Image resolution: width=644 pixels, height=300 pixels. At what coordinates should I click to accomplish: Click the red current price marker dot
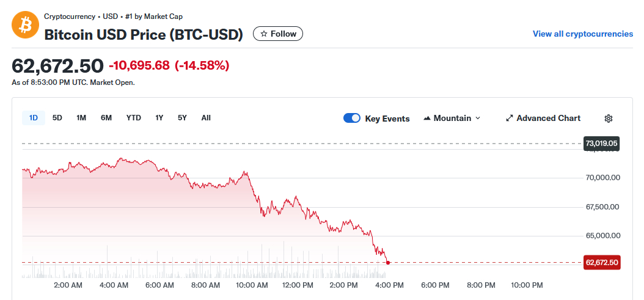[388, 263]
